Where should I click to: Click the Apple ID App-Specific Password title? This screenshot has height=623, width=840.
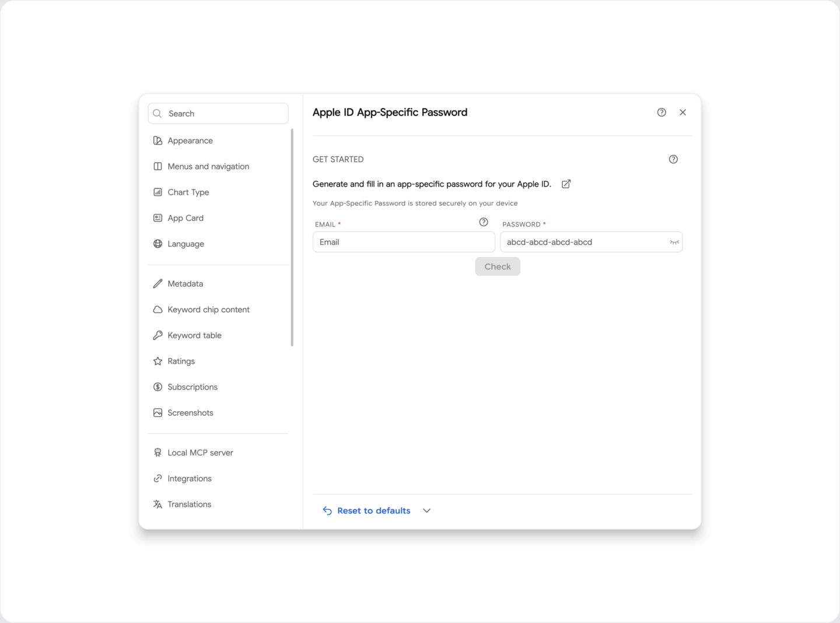point(390,112)
